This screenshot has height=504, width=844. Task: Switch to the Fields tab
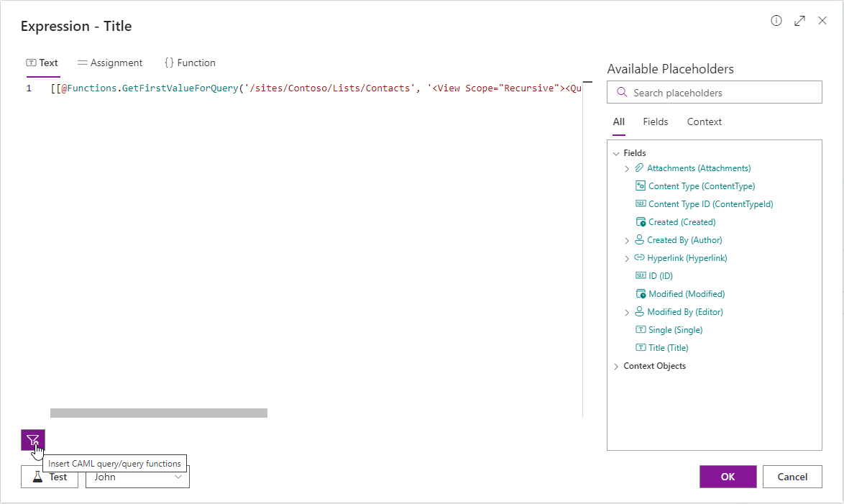pos(655,122)
